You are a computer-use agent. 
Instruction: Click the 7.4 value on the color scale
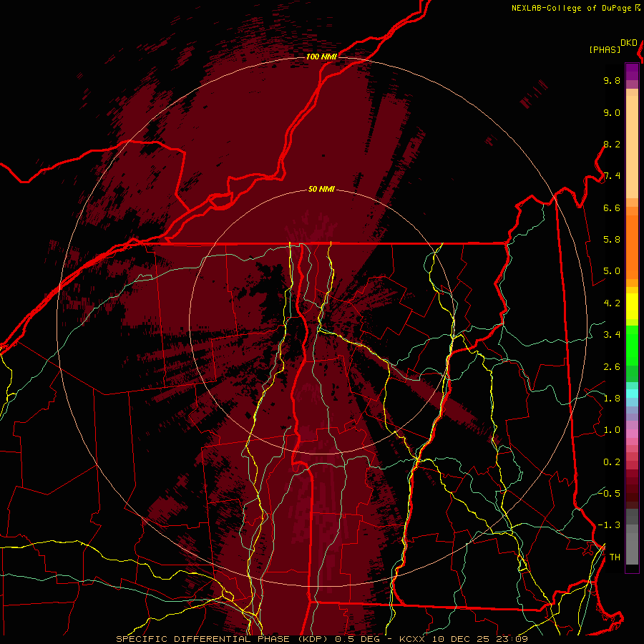click(612, 176)
